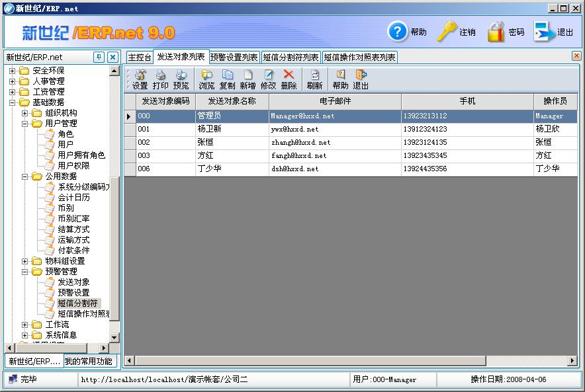Viewport: 585px width, 392px height.
Task: Switch to 新世纪/ERP.... bottom tab
Action: 34,361
